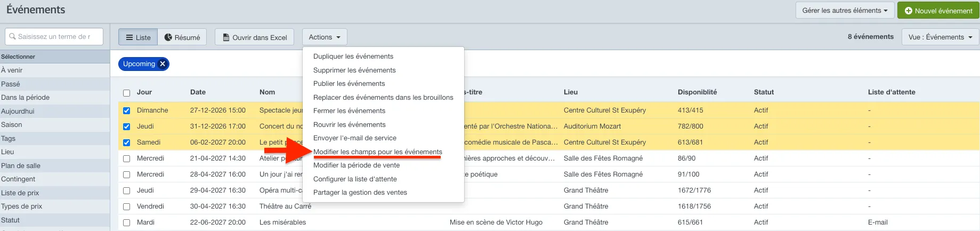Click the Théâtre au Carré event name
The width and height of the screenshot is (980, 231).
[285, 206]
